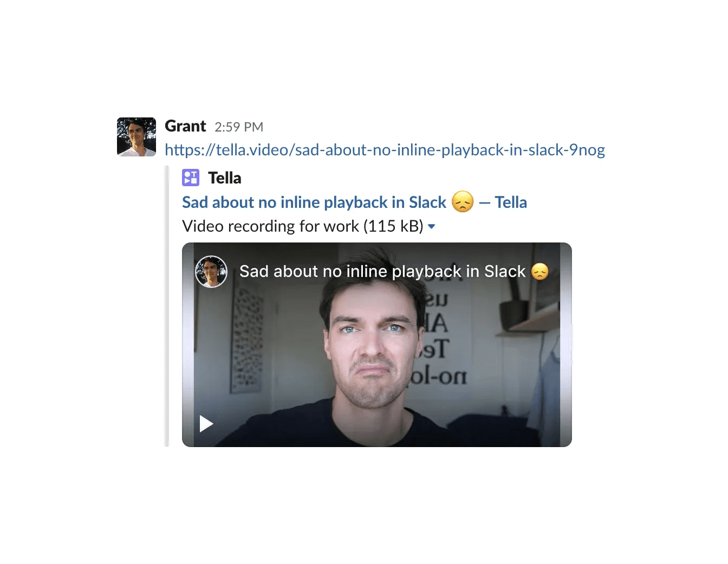The image size is (728, 564).
Task: Click the 2:59 PM message timestamp
Action: (x=239, y=127)
